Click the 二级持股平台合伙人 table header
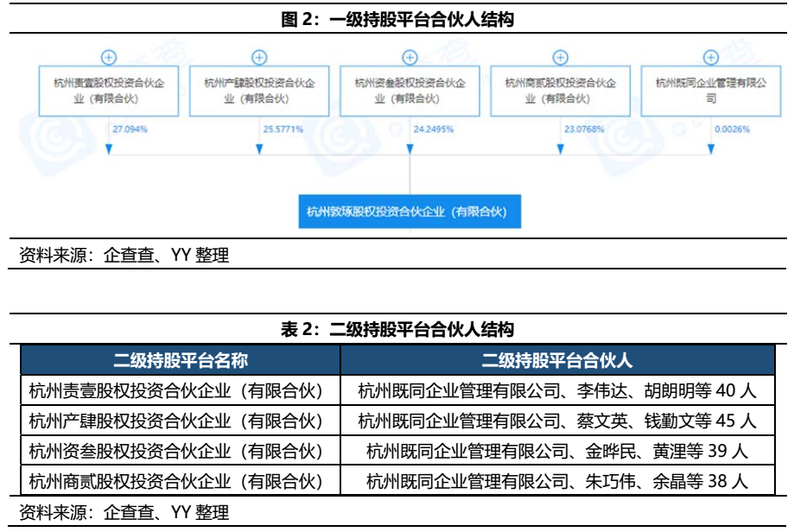The width and height of the screenshot is (794, 532). [x=557, y=360]
